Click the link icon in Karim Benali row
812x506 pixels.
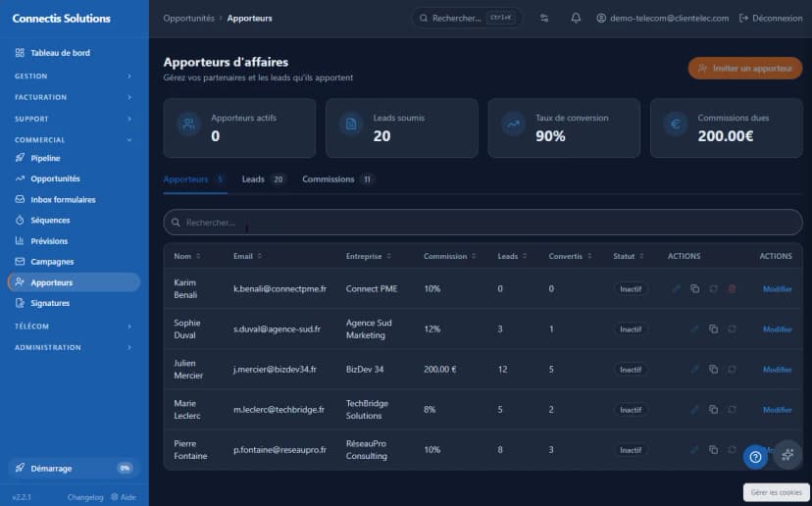point(677,289)
